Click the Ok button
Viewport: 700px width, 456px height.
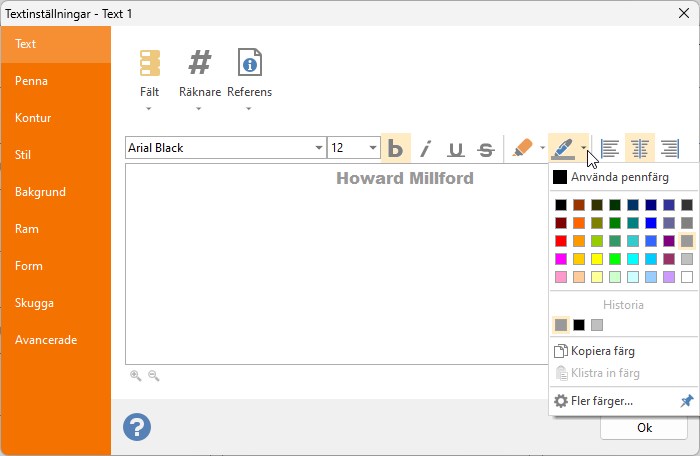tap(644, 428)
